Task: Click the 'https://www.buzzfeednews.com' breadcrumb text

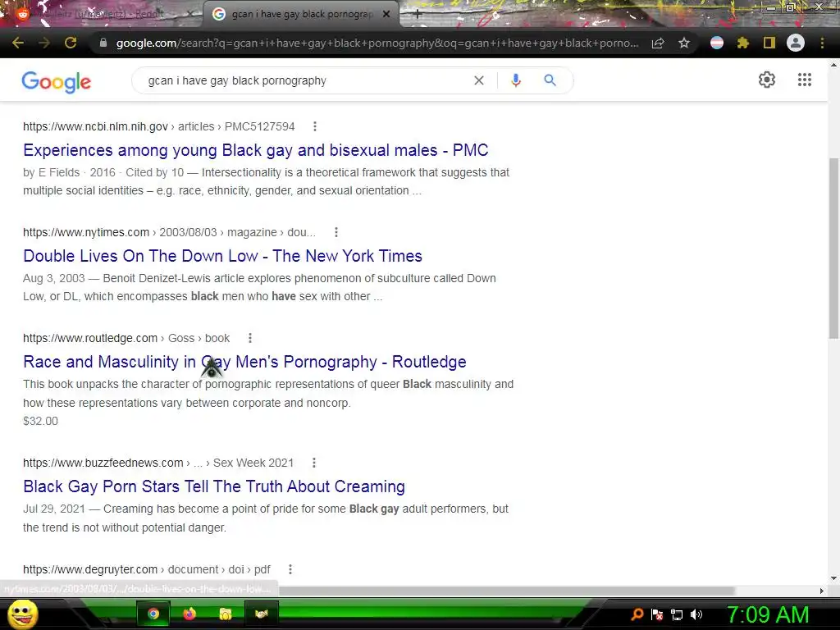Action: tap(103, 463)
